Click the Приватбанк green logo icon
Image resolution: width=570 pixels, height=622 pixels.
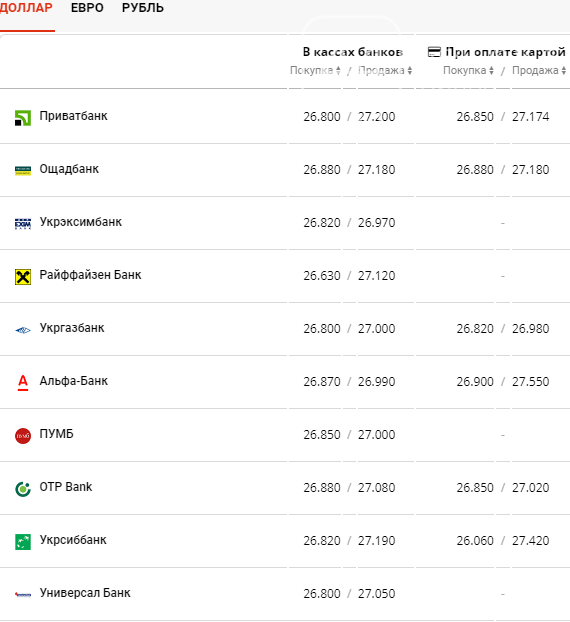(23, 118)
